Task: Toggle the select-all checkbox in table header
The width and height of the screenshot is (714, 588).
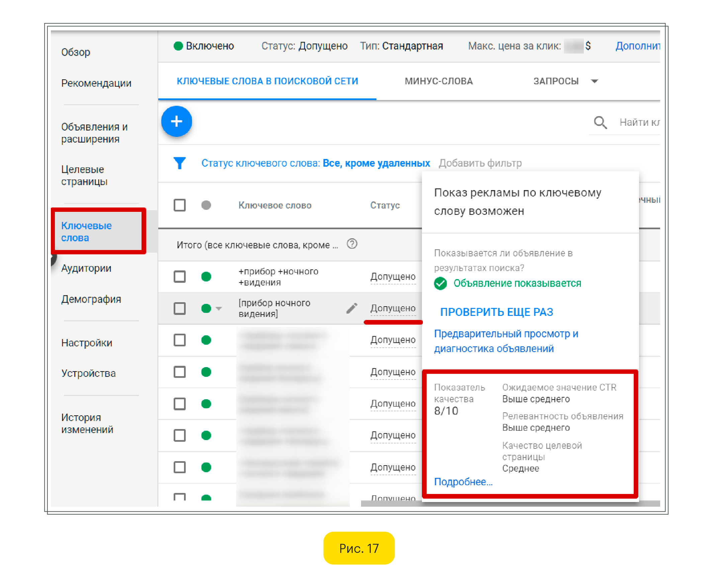Action: point(179,205)
